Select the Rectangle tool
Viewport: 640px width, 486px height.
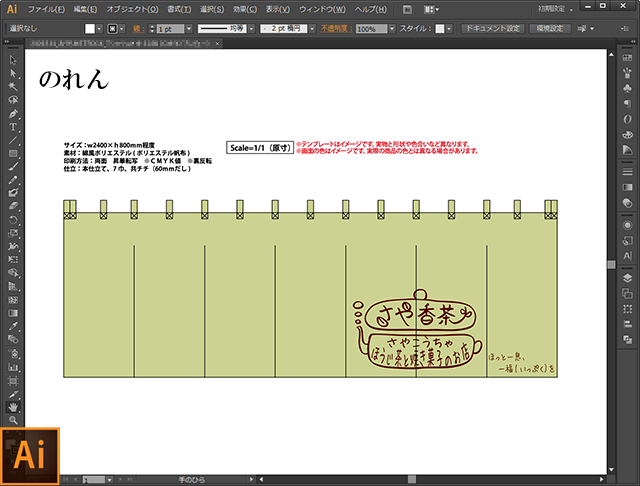(14, 153)
